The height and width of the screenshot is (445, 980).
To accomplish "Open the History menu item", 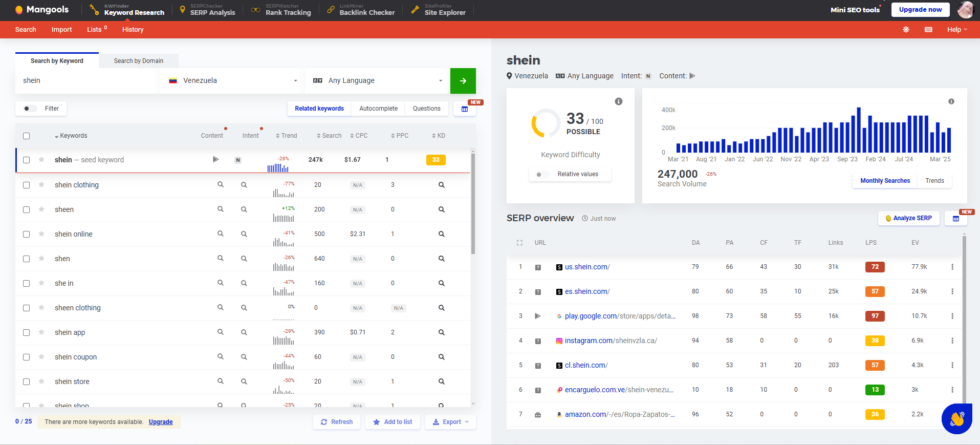I will pos(133,30).
